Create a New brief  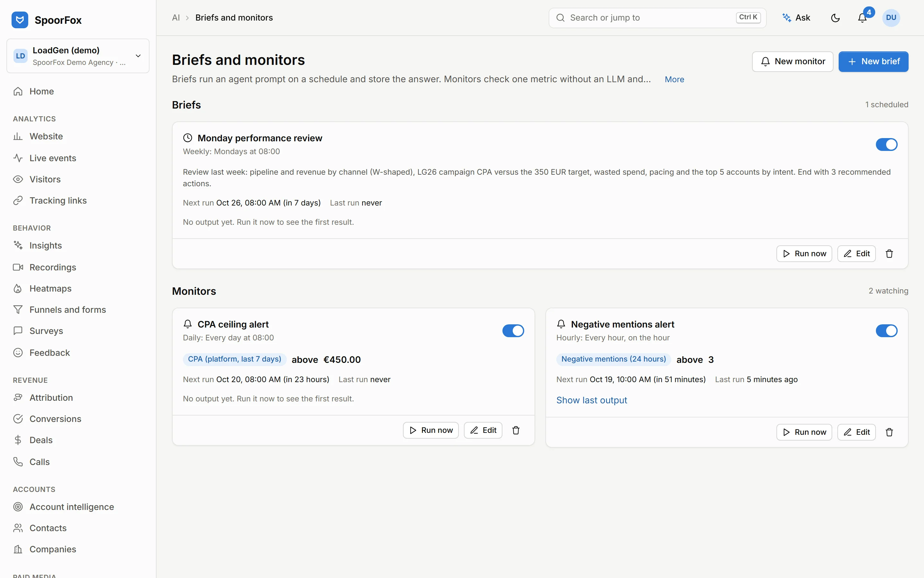(x=873, y=62)
